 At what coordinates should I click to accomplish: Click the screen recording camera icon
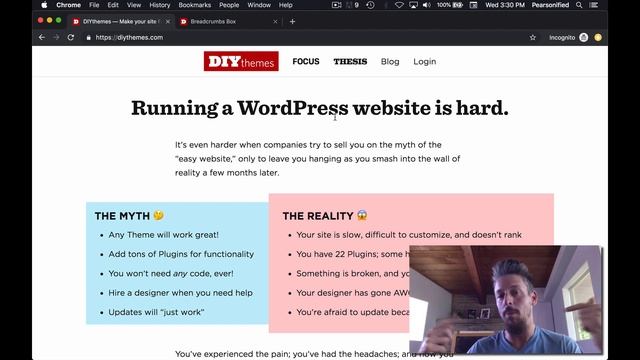point(337,5)
